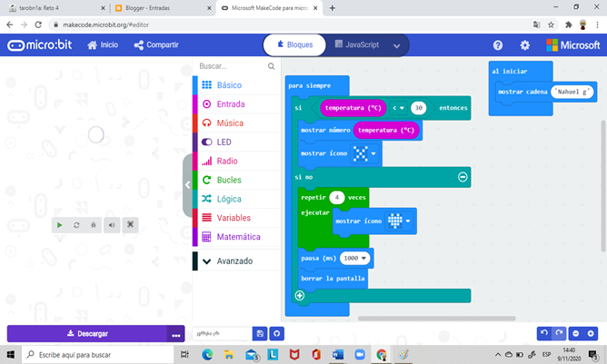Image resolution: width=607 pixels, height=364 pixels.
Task: Translate this page icon in address bar
Action: click(x=536, y=25)
